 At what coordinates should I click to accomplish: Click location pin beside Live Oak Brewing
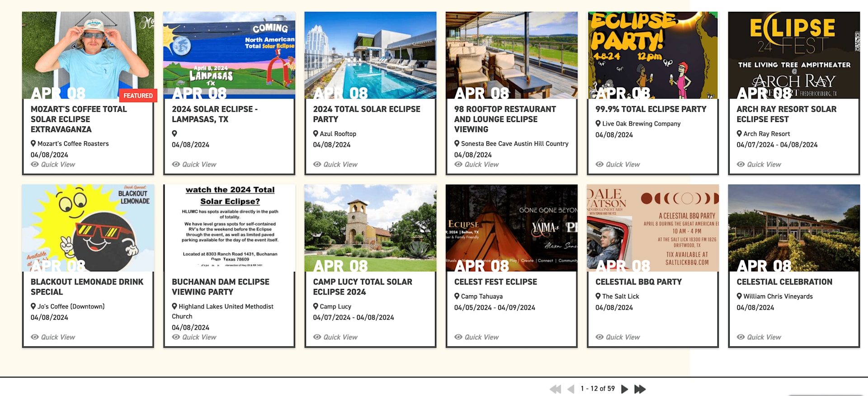(598, 124)
